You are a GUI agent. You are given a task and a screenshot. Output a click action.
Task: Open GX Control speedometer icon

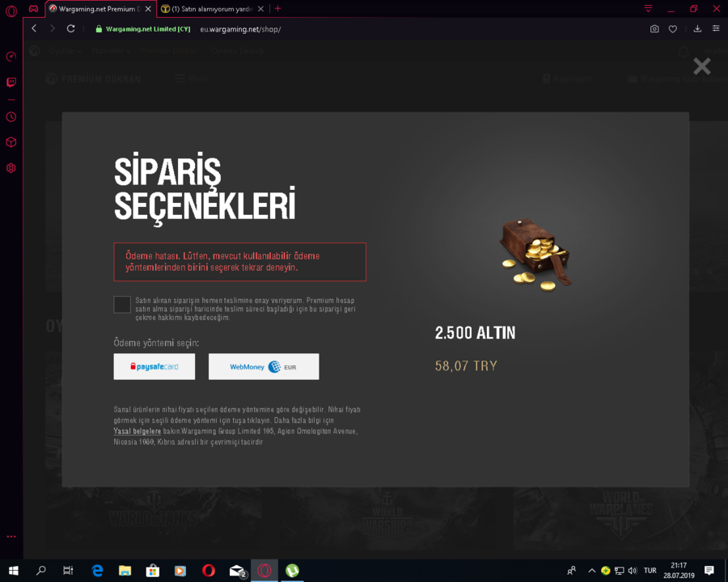(x=11, y=57)
